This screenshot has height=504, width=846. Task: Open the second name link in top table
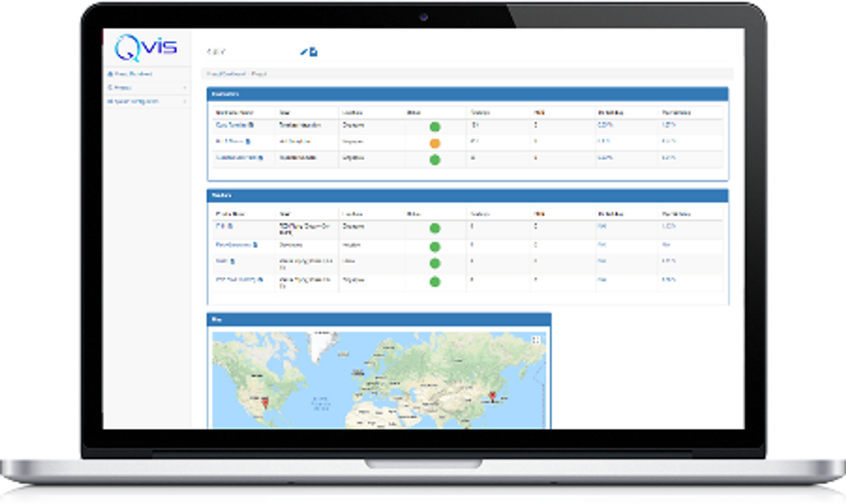pos(230,142)
